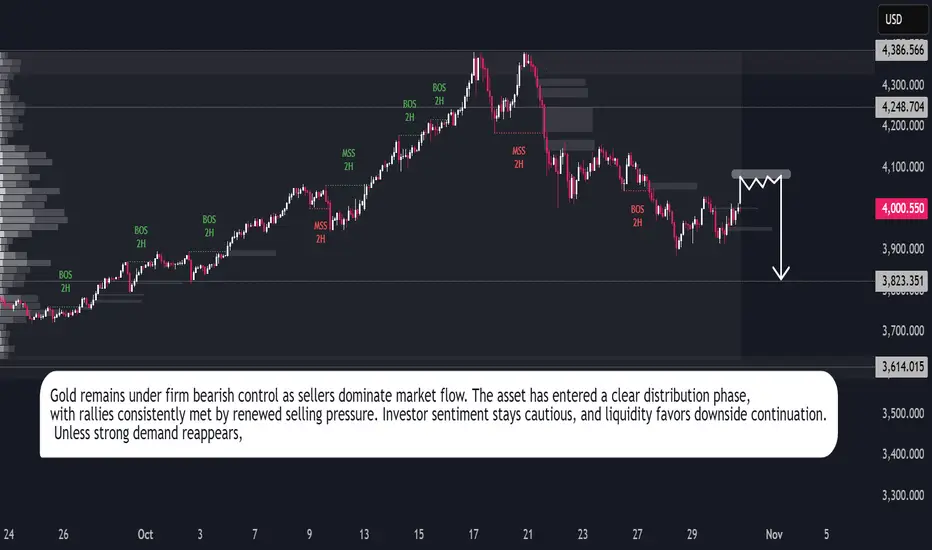Screen dimensions: 932x550
Task: Click the red BOS 2H label
Action: tap(637, 216)
